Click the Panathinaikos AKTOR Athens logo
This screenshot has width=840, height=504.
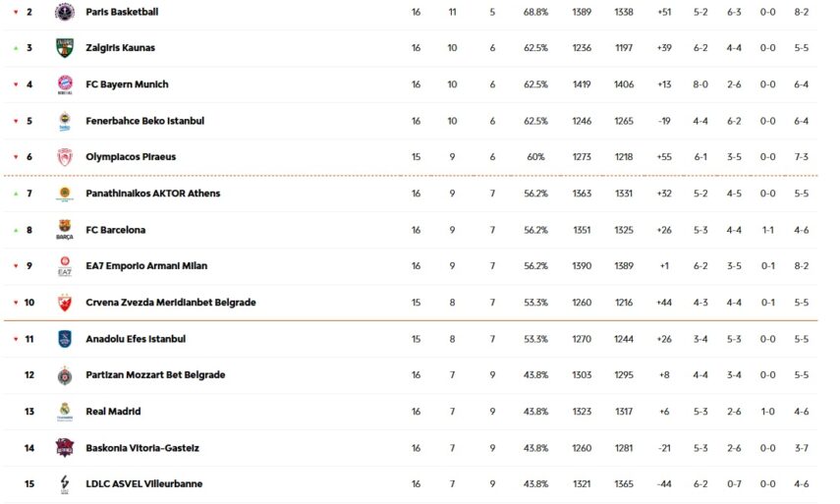tap(65, 194)
